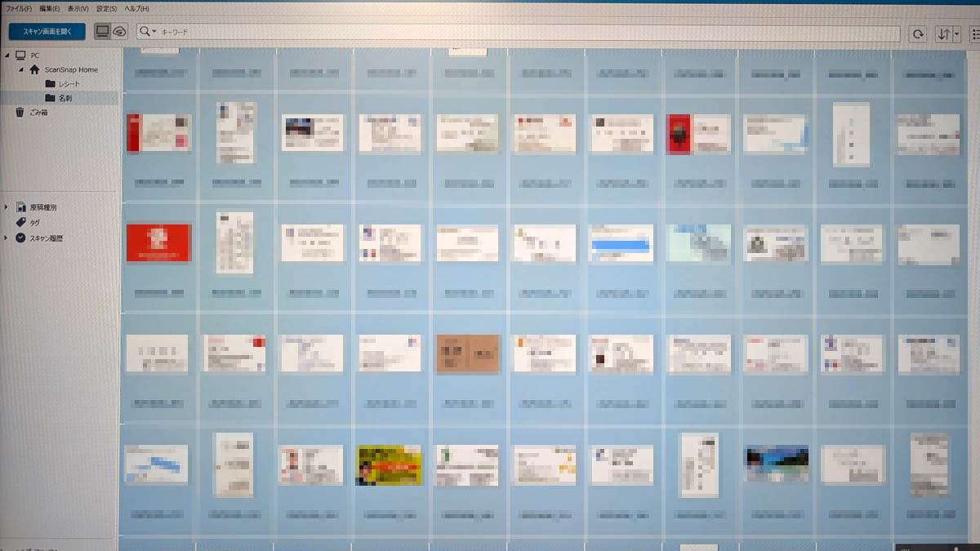The width and height of the screenshot is (980, 551).
Task: Open the 表示(V) menu
Action: [x=78, y=8]
